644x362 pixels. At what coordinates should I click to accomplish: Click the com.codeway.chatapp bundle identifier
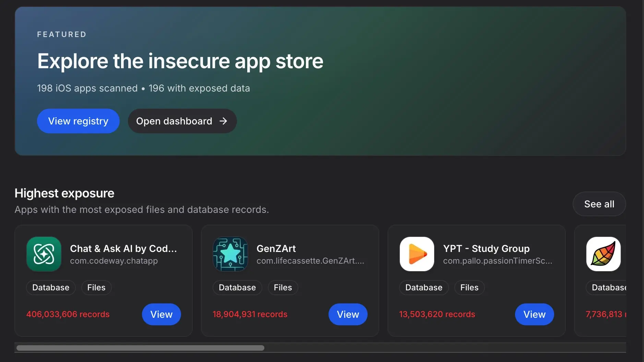coord(114,261)
